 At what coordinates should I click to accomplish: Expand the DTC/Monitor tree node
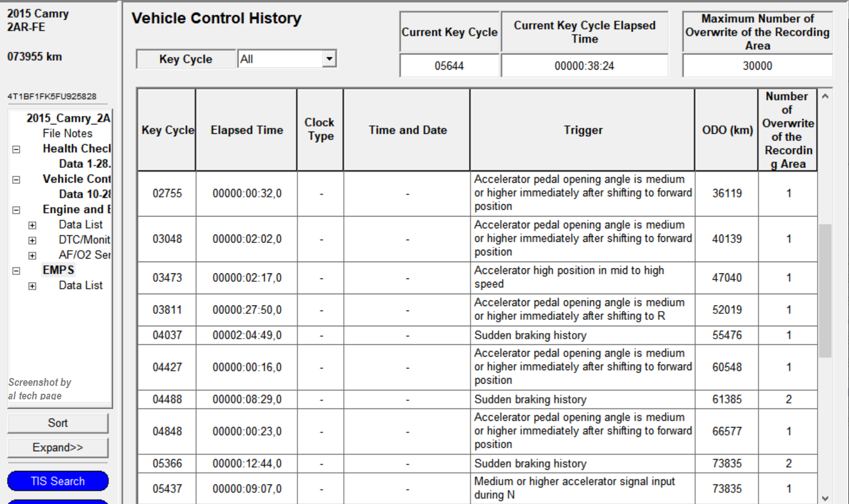pos(32,241)
